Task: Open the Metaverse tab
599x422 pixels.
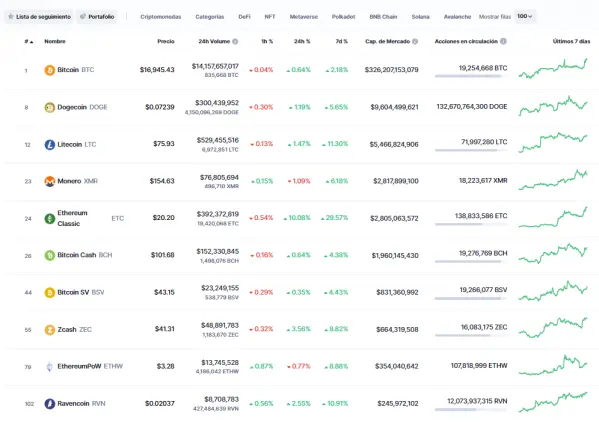Action: (304, 17)
